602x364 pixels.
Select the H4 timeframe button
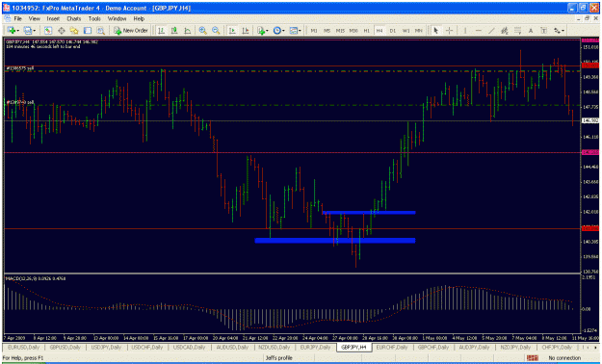tap(380, 31)
